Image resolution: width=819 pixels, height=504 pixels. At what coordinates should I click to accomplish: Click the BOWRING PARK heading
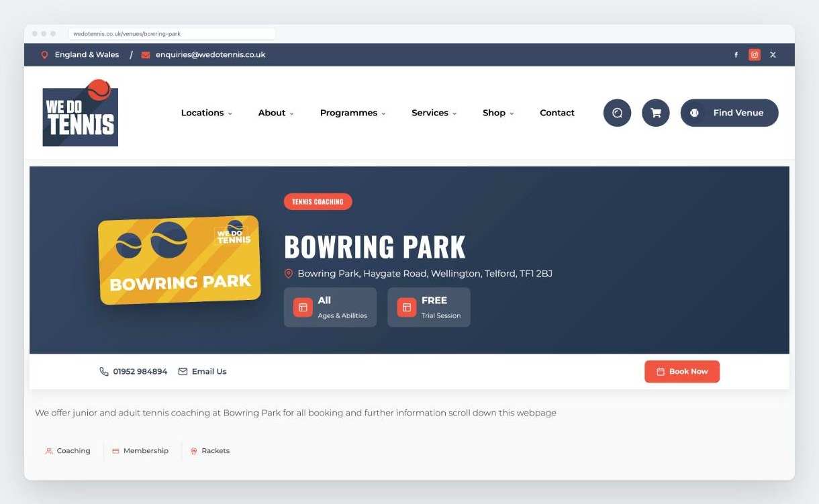point(375,247)
